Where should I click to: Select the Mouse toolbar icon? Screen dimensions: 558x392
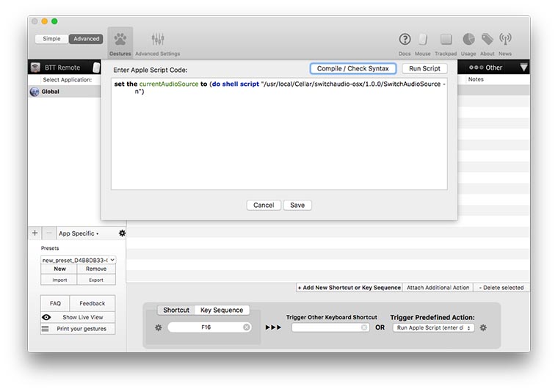pos(423,39)
